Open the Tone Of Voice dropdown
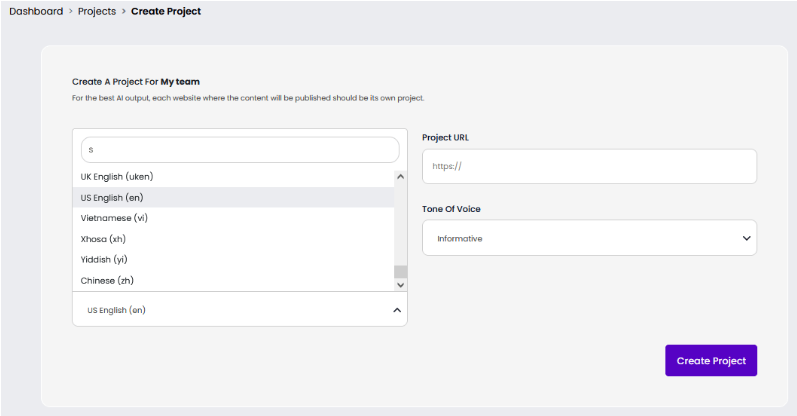The height and width of the screenshot is (416, 797). [x=589, y=238]
